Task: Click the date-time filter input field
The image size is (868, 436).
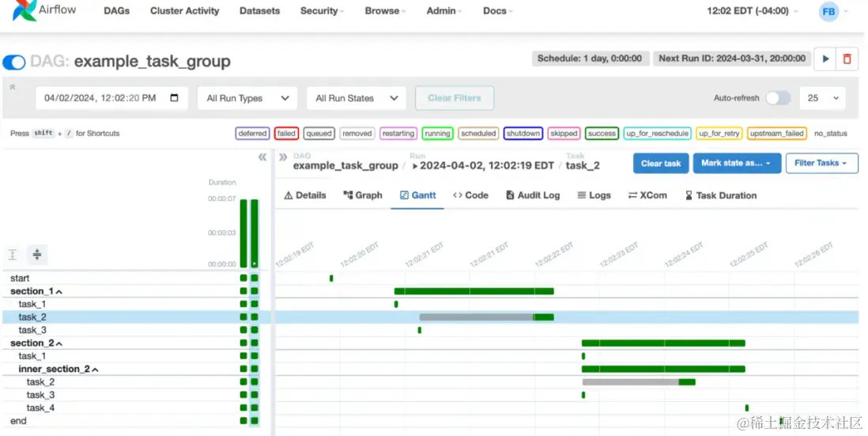Action: click(111, 98)
